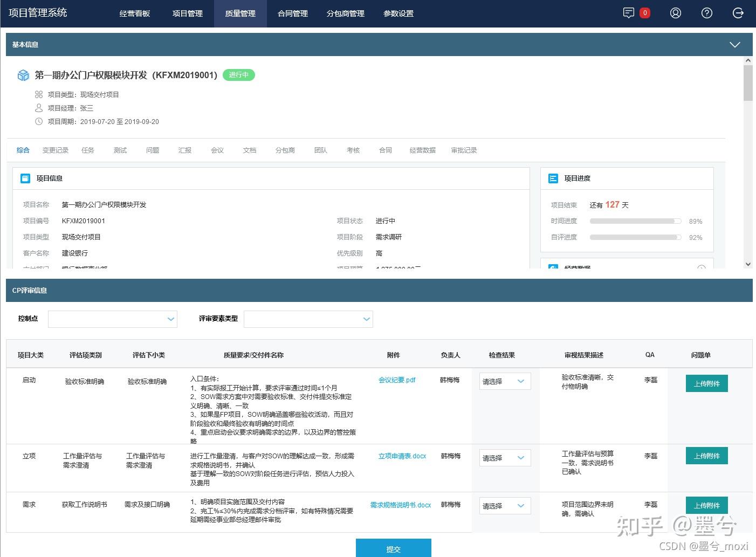Switch to the 考核 tab

(353, 150)
